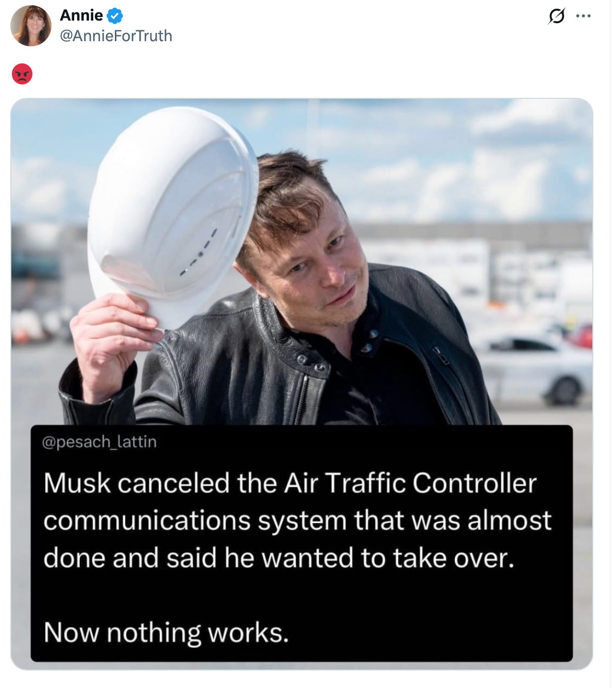Click the red car at photo edge
The width and height of the screenshot is (616, 688).
(x=581, y=336)
